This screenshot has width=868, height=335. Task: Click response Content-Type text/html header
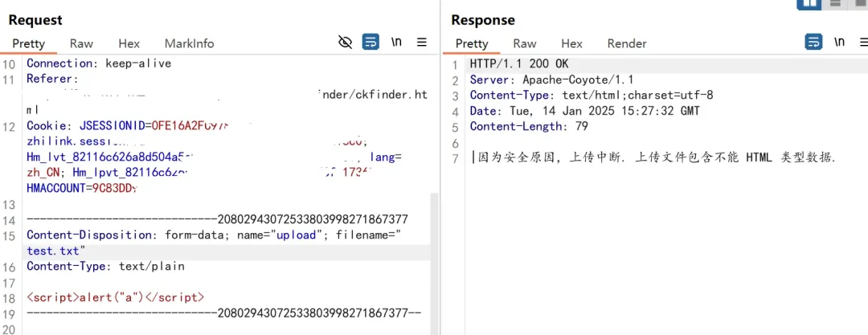(592, 96)
